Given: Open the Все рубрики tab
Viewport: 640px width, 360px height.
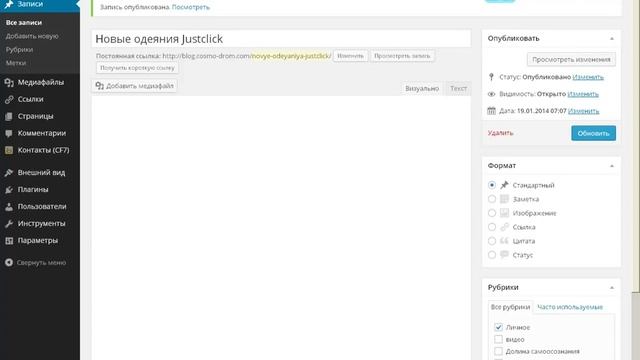Looking at the screenshot, I should pyautogui.click(x=510, y=307).
